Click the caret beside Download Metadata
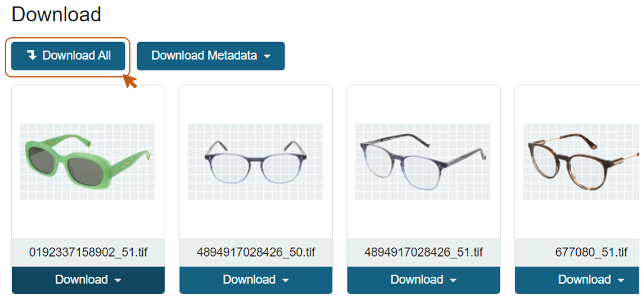This screenshot has height=298, width=644. pos(267,56)
